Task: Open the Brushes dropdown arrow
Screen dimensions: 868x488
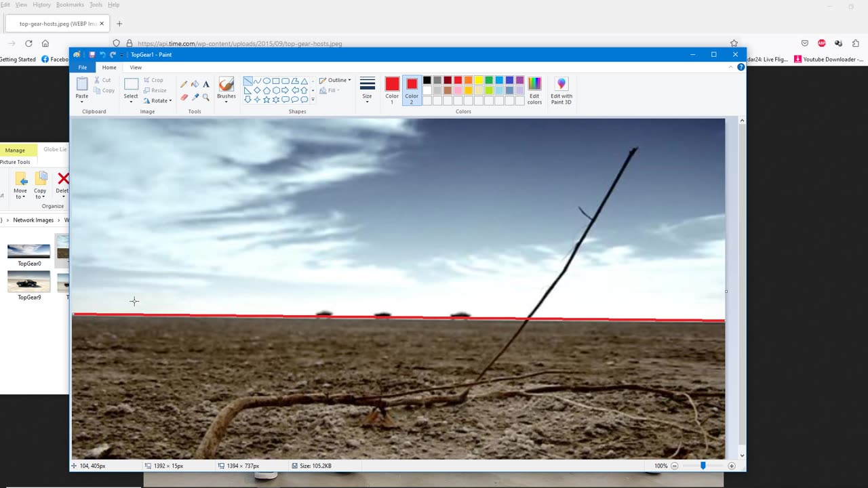Action: pos(226,102)
